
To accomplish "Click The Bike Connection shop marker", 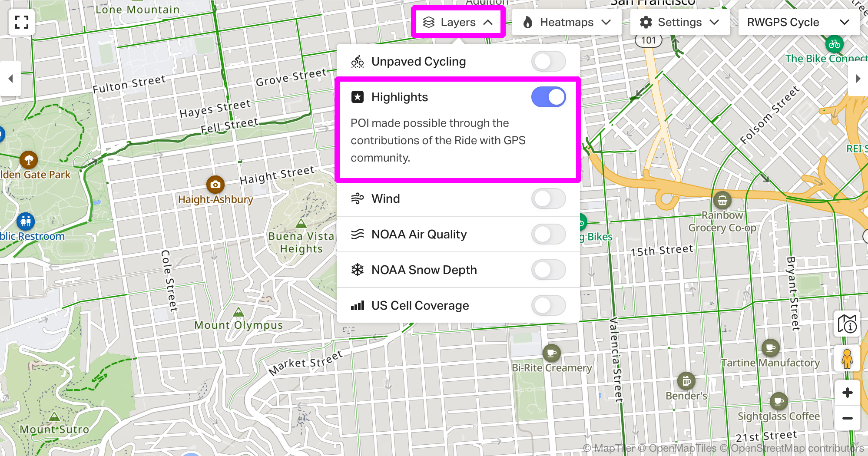I will 834,44.
